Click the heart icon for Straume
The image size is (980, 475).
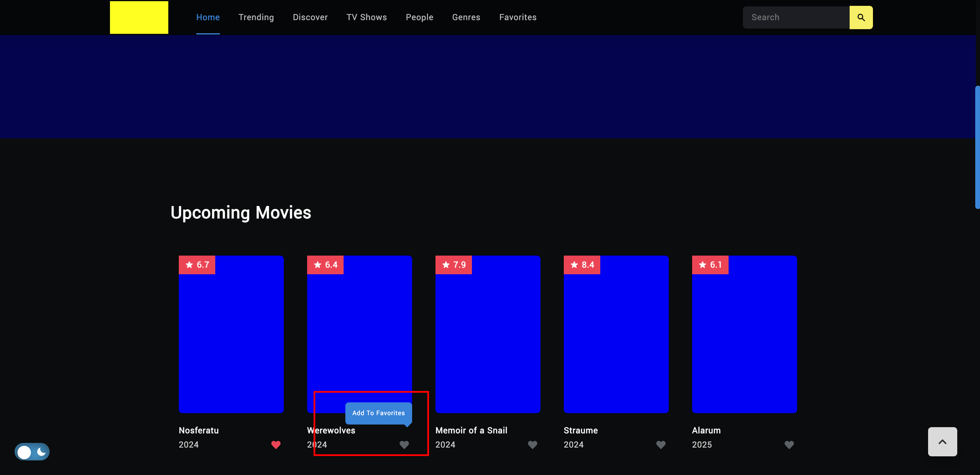[661, 444]
